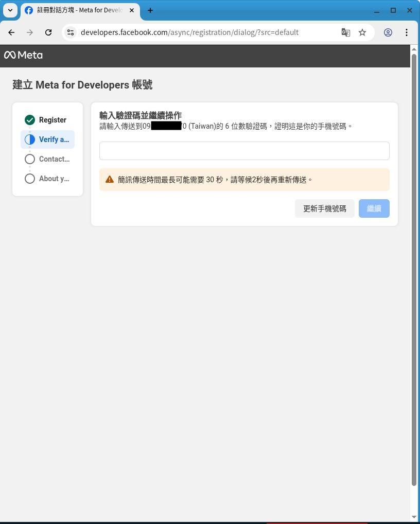This screenshot has height=524, width=420.
Task: Click the browser back arrow
Action: coord(11,32)
